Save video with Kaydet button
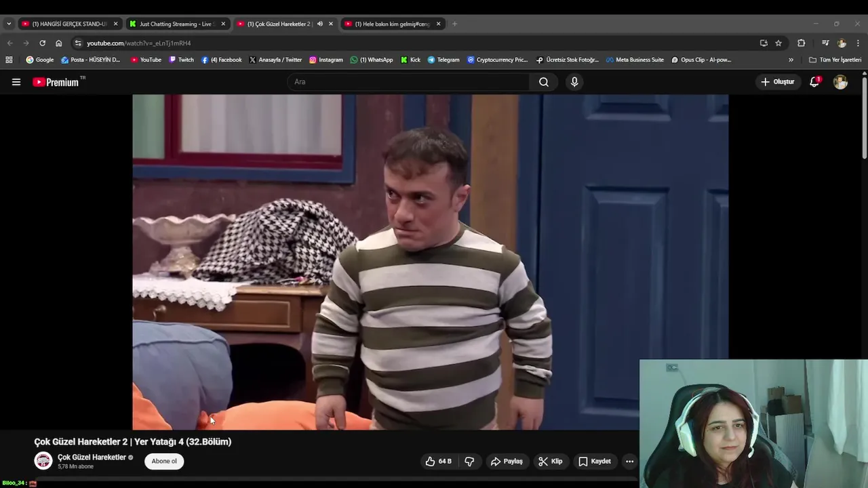 click(594, 462)
